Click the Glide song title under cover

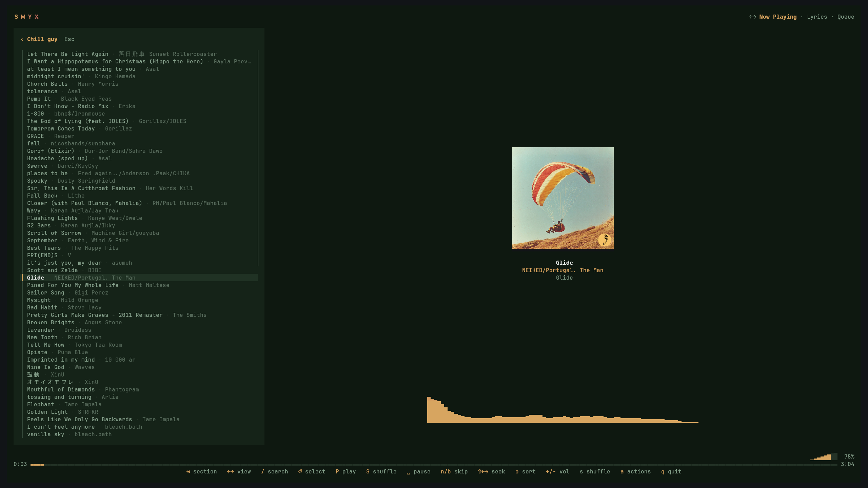(564, 263)
